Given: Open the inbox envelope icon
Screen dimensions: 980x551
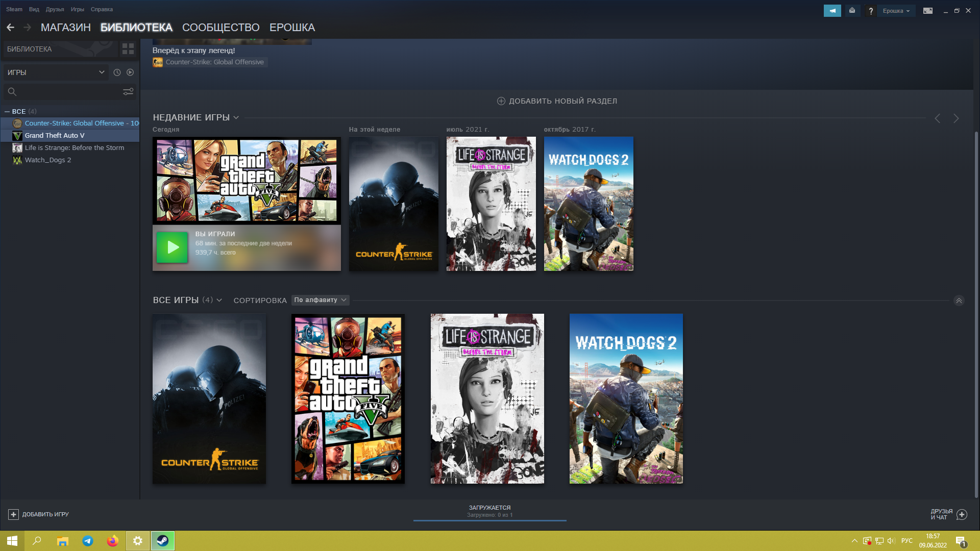Looking at the screenshot, I should [x=852, y=11].
